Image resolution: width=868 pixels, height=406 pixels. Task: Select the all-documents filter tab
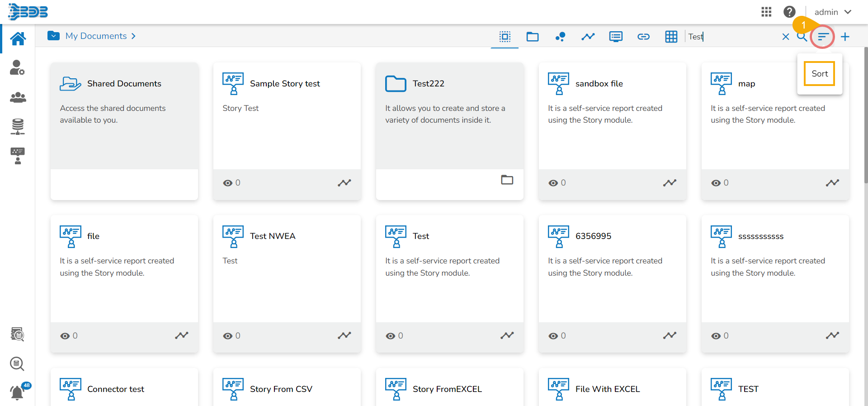(505, 37)
